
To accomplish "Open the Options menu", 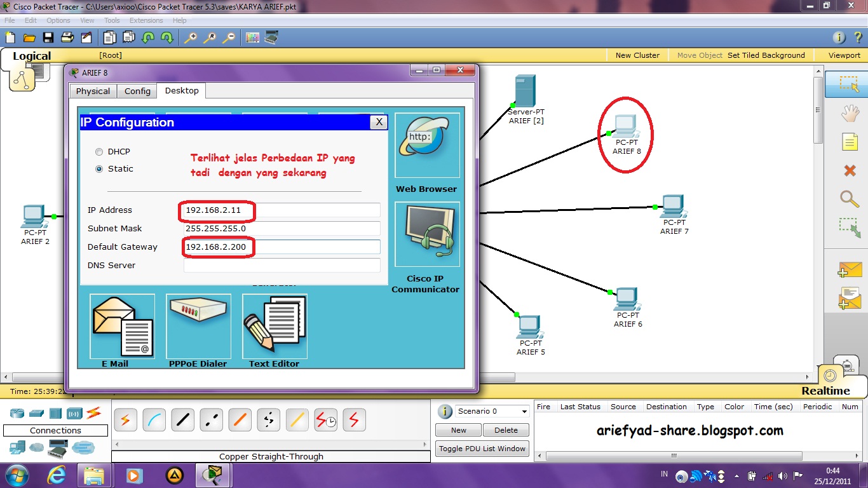I will pyautogui.click(x=58, y=20).
